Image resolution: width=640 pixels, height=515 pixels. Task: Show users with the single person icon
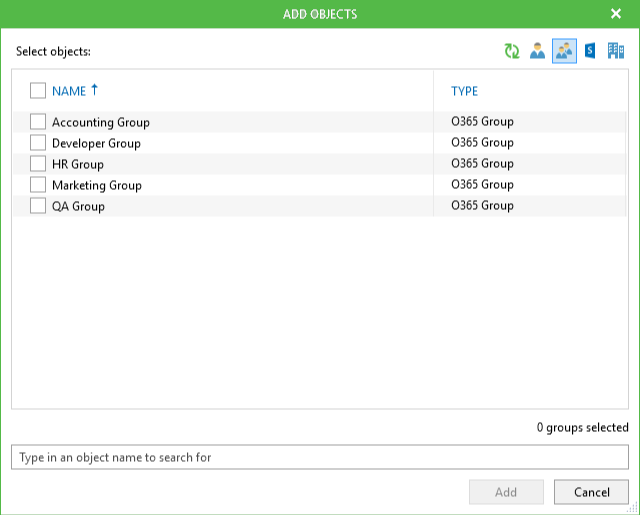[x=537, y=51]
